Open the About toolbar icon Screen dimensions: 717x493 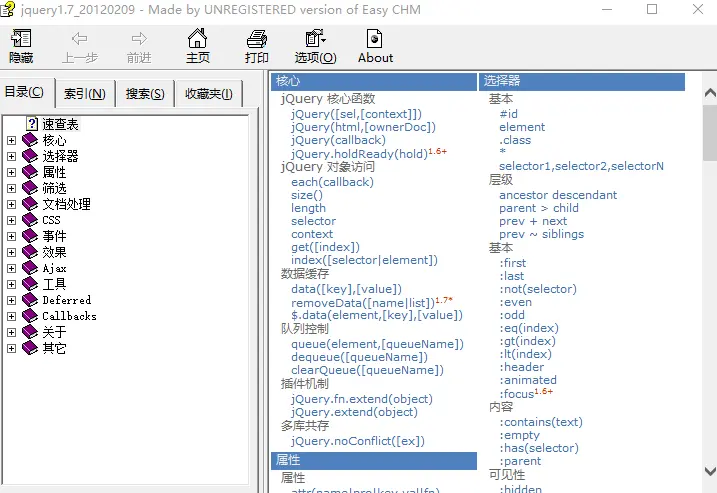tap(375, 40)
